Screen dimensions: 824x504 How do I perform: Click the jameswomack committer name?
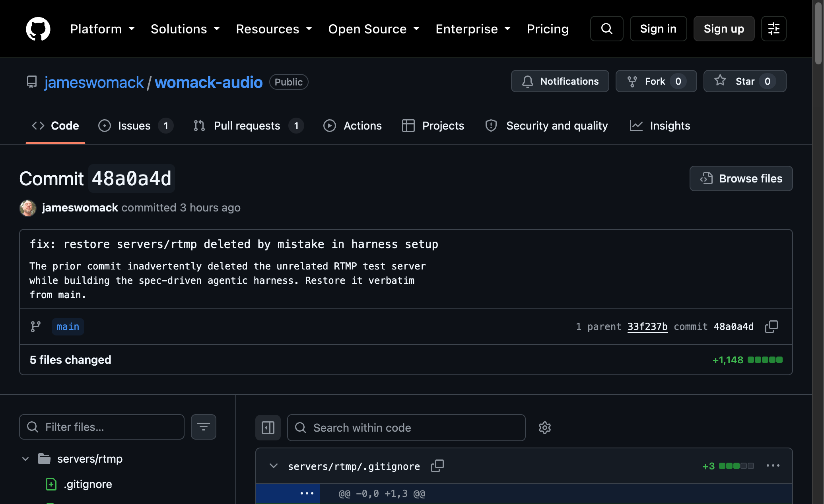pos(80,207)
